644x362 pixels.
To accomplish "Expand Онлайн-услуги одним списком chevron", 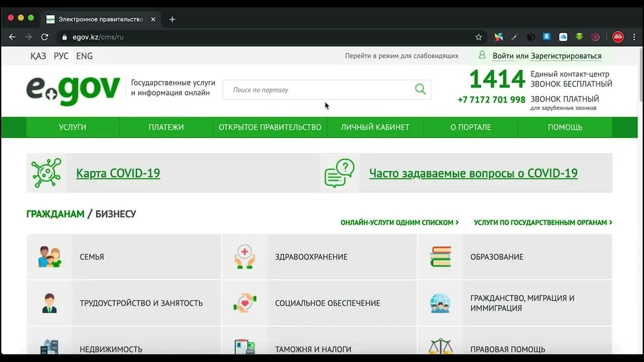I will pos(456,222).
